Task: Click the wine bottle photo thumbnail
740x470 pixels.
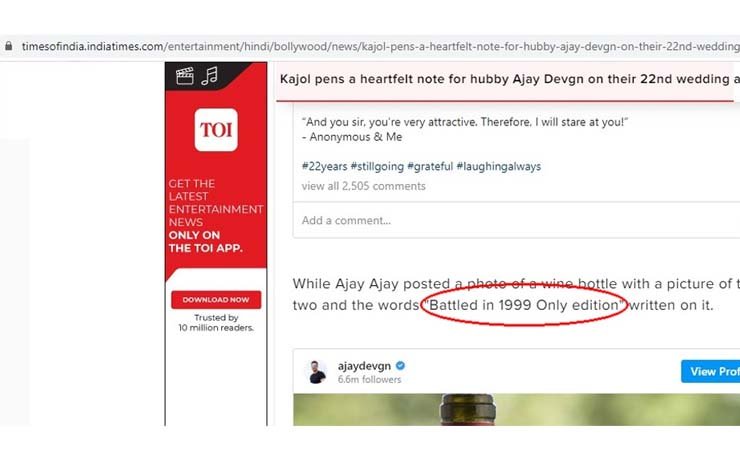Action: [x=516, y=410]
